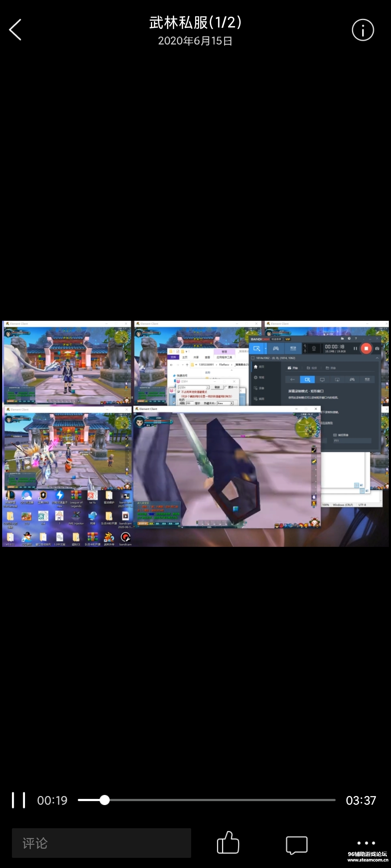The image size is (391, 868).
Task: Open the three-dot more options menu
Action: (366, 843)
